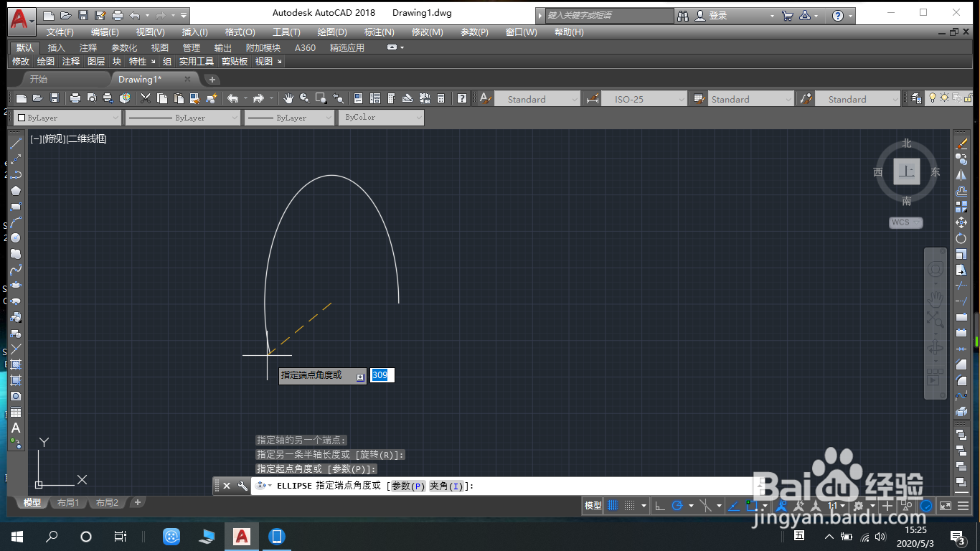Screen dimensions: 980x551
Task: Select the multiline Text tool 'A'
Action: coord(16,428)
